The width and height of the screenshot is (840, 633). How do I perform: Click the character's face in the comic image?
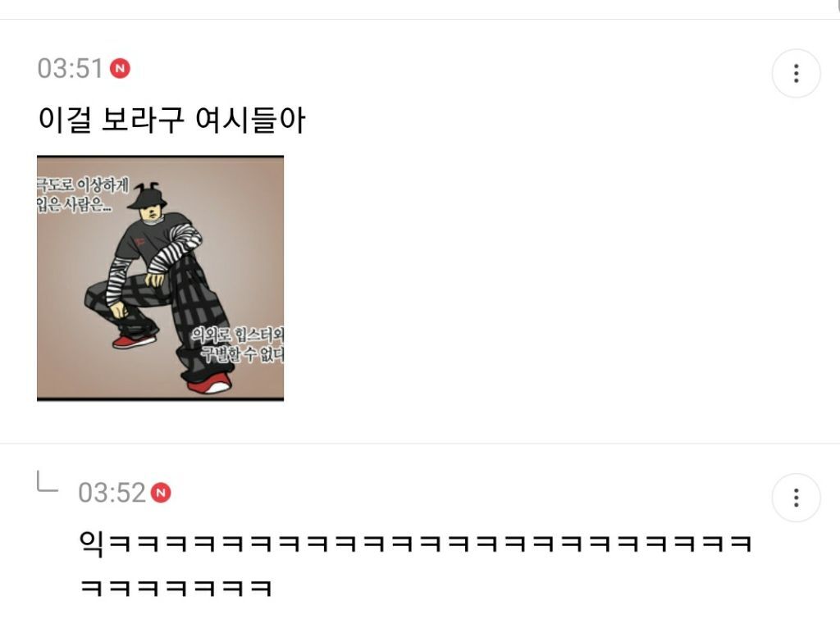[x=151, y=214]
